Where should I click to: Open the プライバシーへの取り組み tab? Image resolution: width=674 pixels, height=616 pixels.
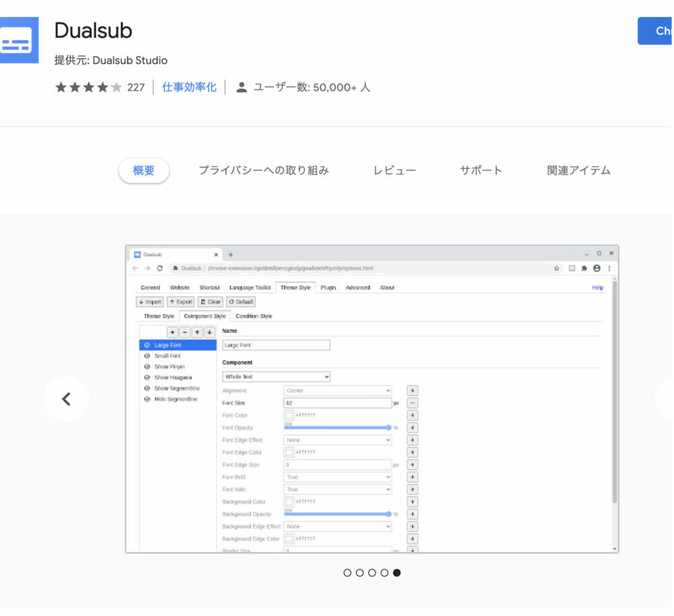click(264, 171)
